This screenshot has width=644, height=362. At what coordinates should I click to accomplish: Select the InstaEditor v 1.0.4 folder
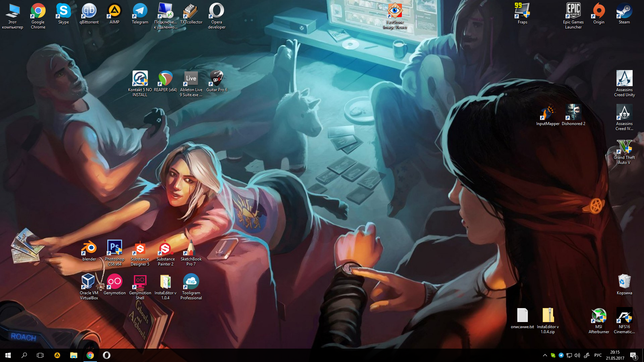(165, 287)
